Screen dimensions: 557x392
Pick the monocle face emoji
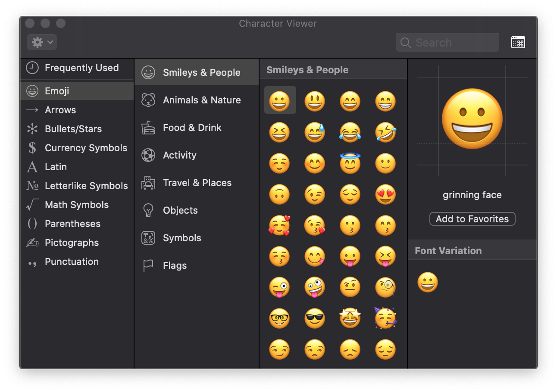click(x=385, y=287)
